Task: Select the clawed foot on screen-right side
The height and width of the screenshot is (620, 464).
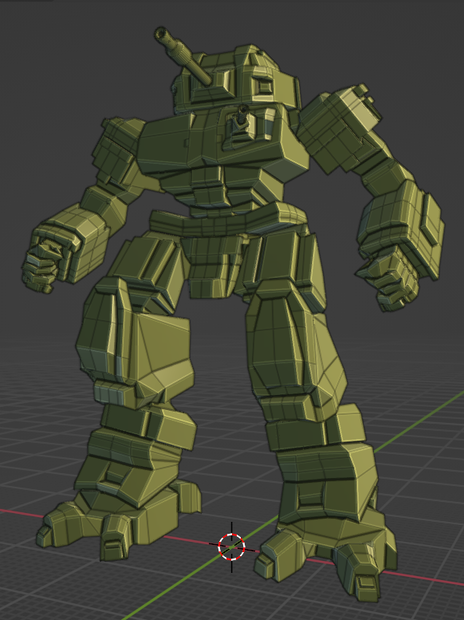Action: tap(328, 554)
